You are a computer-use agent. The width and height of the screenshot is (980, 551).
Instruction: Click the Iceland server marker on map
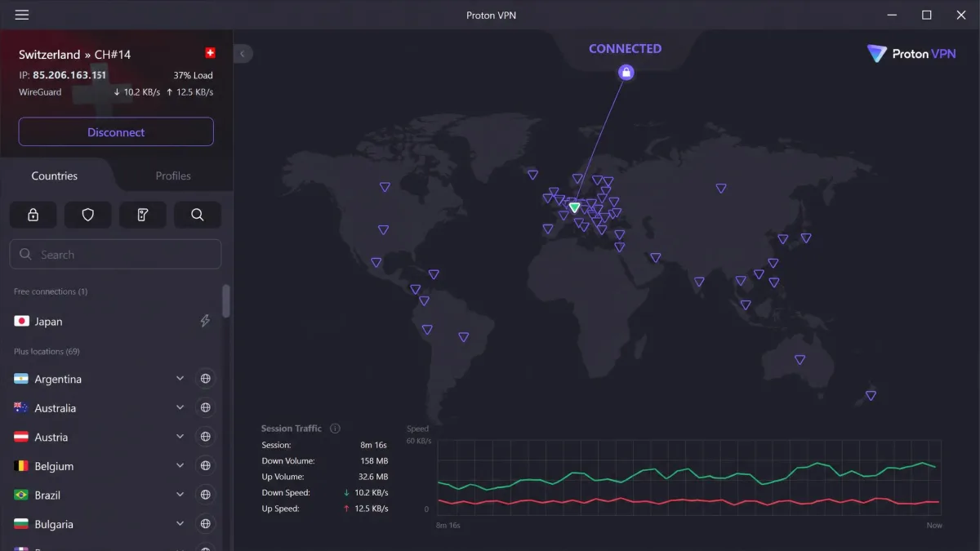532,174
